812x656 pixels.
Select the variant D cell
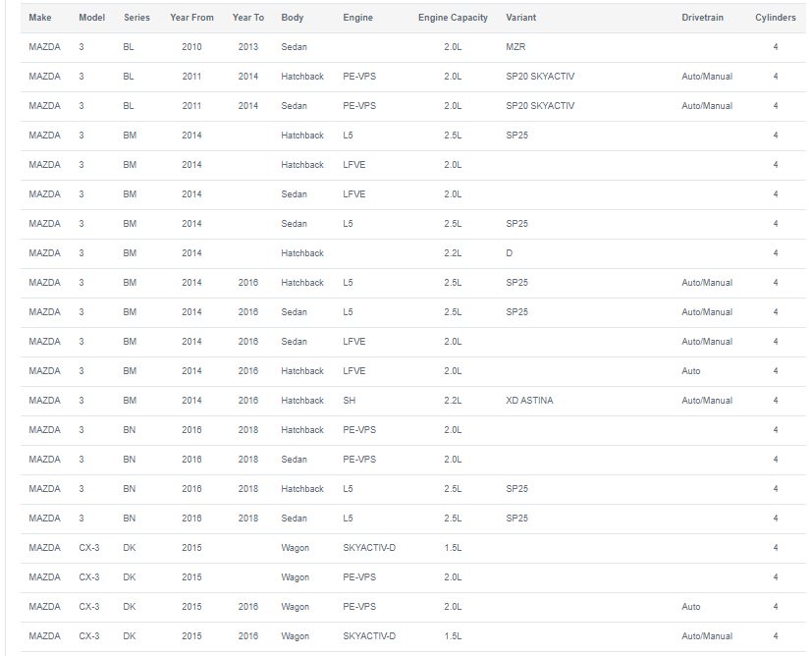[509, 253]
